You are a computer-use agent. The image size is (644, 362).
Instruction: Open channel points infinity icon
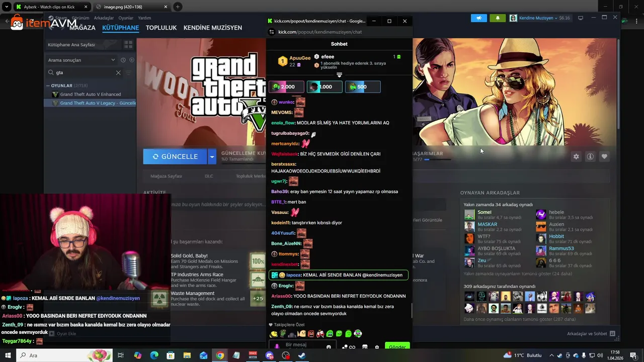pos(352,347)
